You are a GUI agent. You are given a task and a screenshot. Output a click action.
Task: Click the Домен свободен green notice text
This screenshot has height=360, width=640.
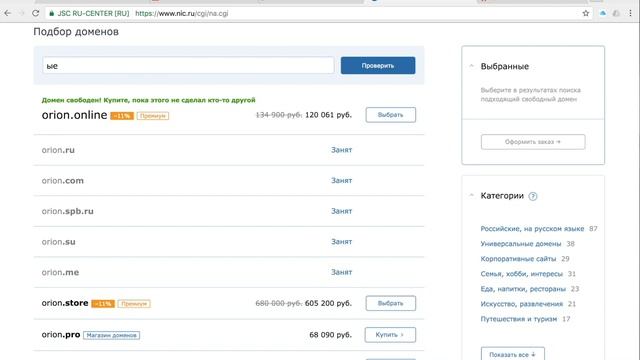click(x=149, y=100)
